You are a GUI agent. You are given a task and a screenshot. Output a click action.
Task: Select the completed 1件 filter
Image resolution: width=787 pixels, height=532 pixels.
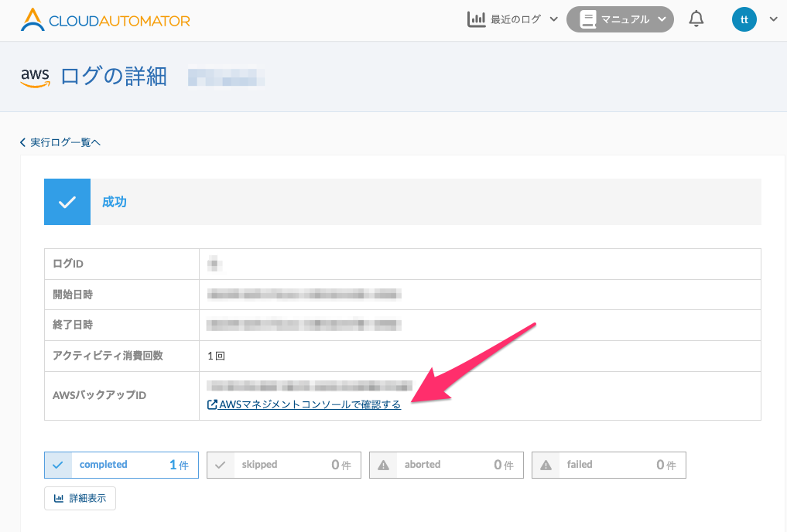(x=121, y=465)
